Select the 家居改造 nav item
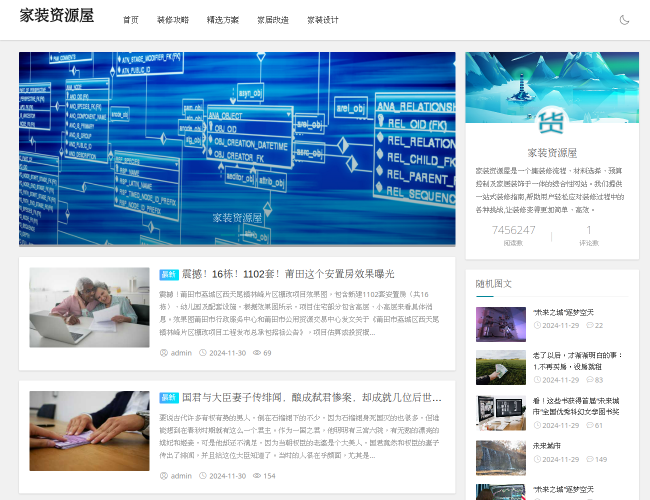Viewport: 650px width, 500px height. 273,20
